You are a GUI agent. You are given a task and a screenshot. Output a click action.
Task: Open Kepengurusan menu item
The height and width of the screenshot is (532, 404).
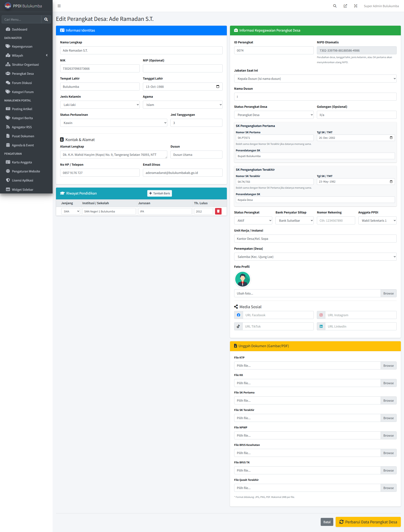point(26,47)
